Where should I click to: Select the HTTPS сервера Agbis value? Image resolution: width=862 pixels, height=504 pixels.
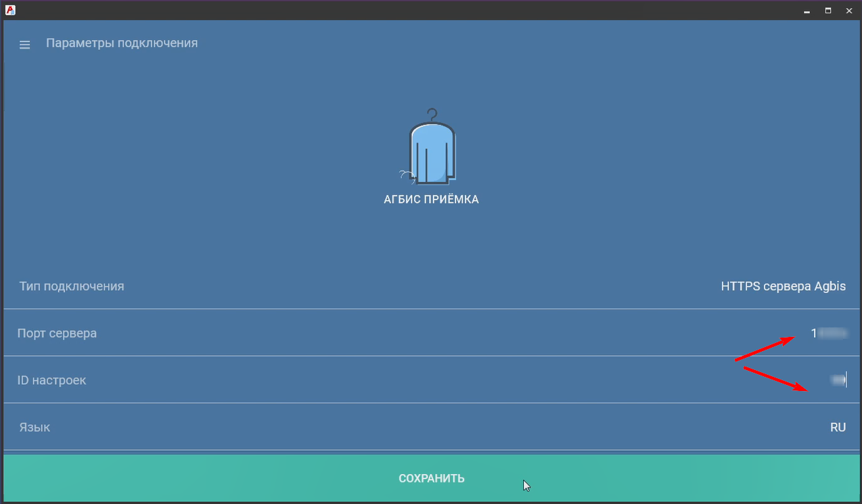784,286
